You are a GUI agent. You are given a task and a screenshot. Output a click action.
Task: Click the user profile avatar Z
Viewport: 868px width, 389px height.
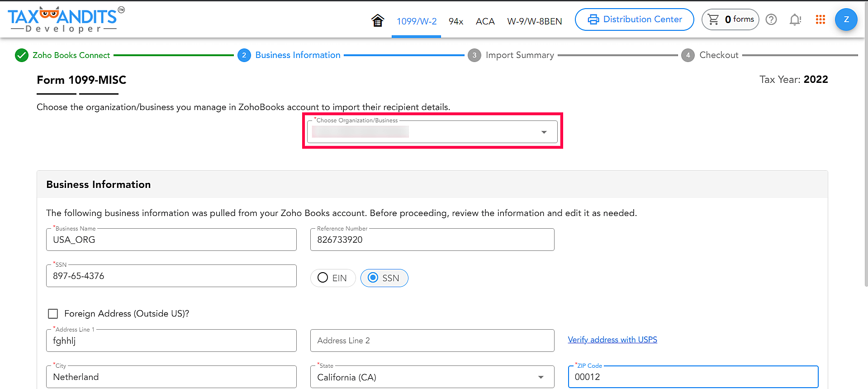click(x=846, y=19)
